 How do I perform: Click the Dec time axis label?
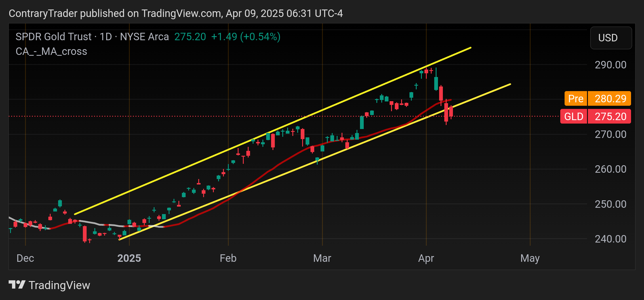pyautogui.click(x=25, y=258)
